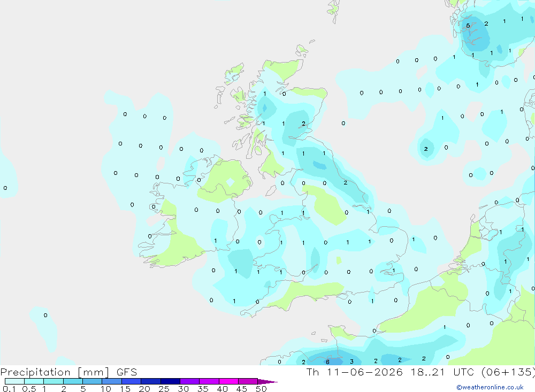The height and width of the screenshot is (392, 535).
Task: Click the legend label "20"
Action: (x=144, y=389)
